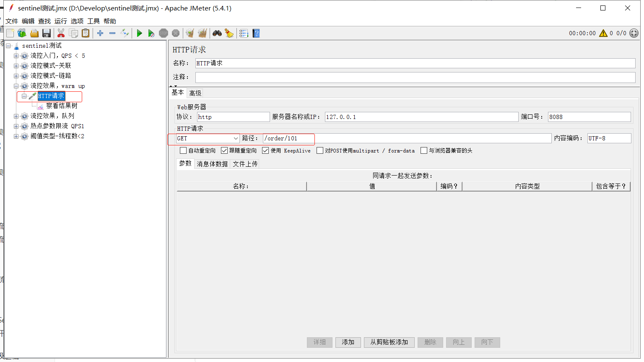
Task: Click the New test plan toolbar icon
Action: pyautogui.click(x=10, y=33)
